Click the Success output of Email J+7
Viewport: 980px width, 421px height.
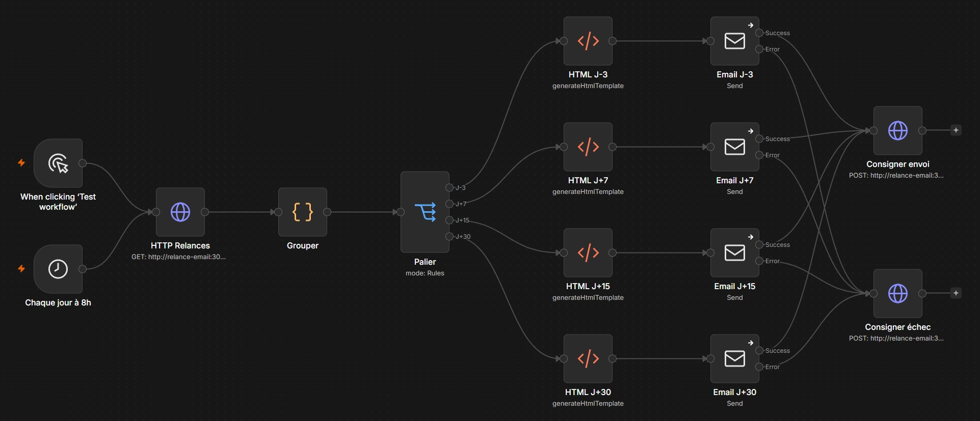pos(759,138)
